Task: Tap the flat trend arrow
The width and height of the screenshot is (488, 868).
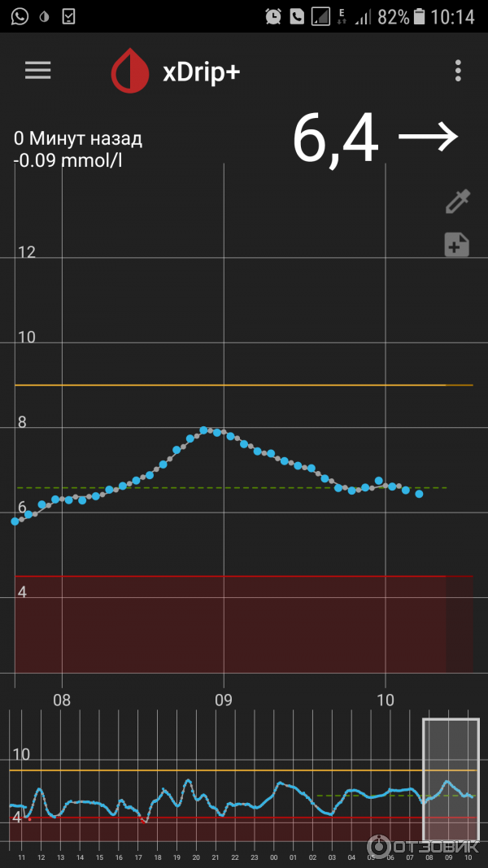Action: click(429, 139)
